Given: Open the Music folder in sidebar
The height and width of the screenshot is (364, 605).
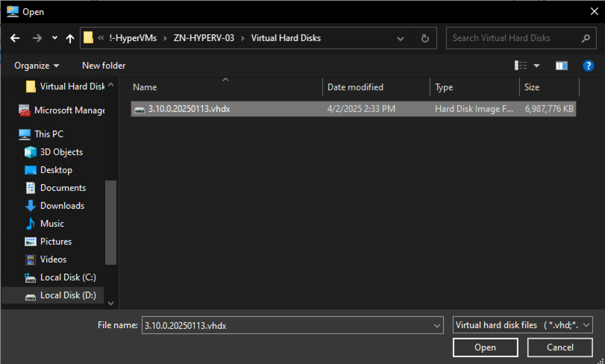Looking at the screenshot, I should [x=52, y=224].
